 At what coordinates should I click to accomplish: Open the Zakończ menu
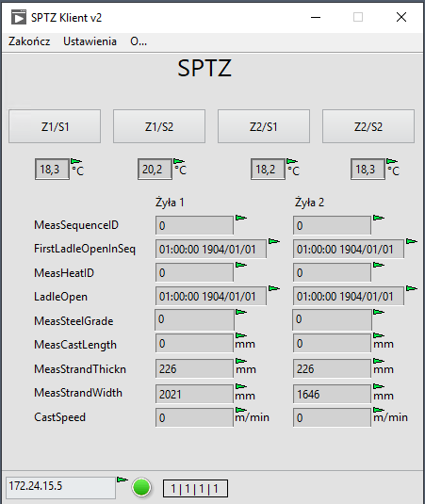point(29,41)
